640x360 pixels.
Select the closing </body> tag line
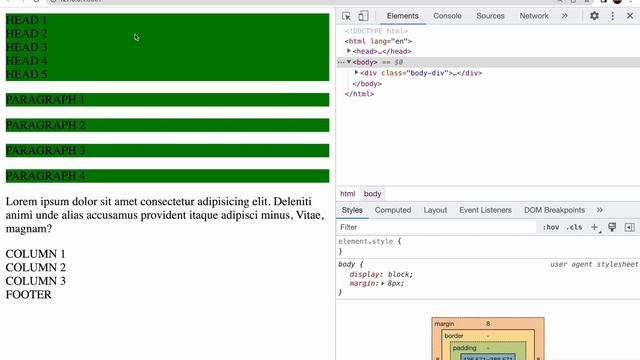point(367,84)
